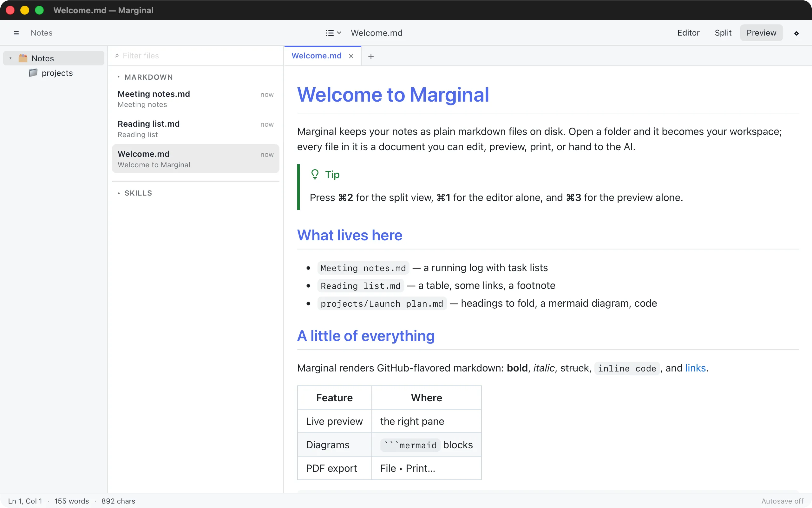The height and width of the screenshot is (508, 812).
Task: Add a new tab with plus
Action: [x=371, y=57]
